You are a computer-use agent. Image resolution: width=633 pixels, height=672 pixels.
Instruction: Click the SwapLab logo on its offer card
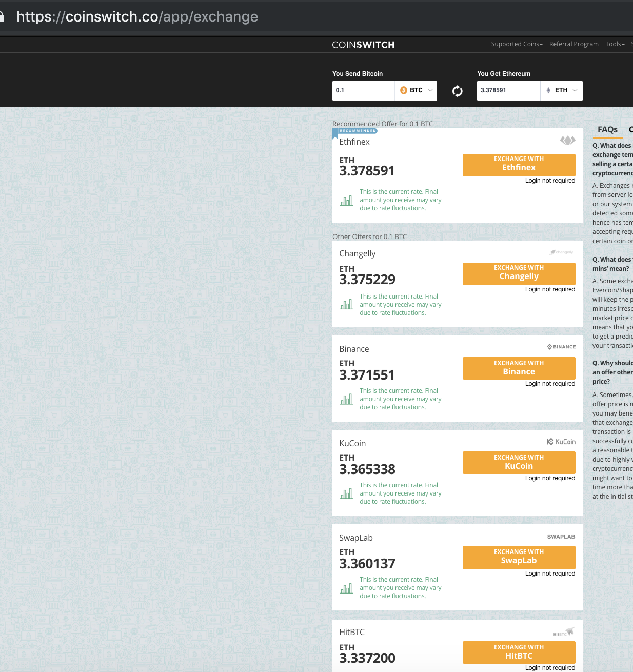tap(561, 537)
